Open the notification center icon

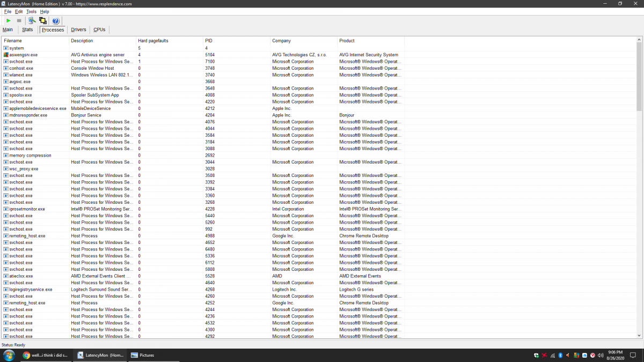coord(633,355)
